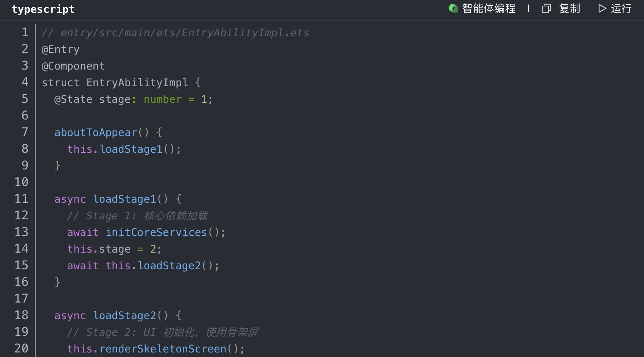Click renderSkeletonScreen call on line 20

pos(163,349)
